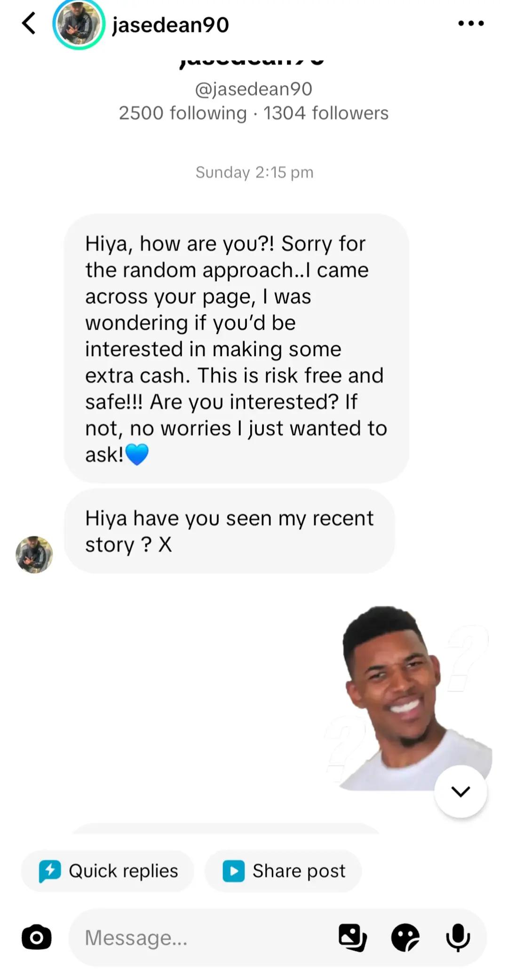
Task: Tap the scroll-to-bottom chevron button
Action: pyautogui.click(x=460, y=791)
